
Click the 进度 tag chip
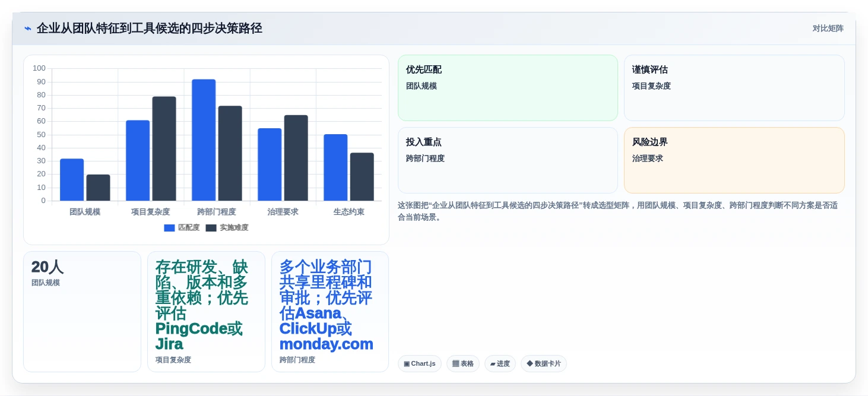point(500,364)
